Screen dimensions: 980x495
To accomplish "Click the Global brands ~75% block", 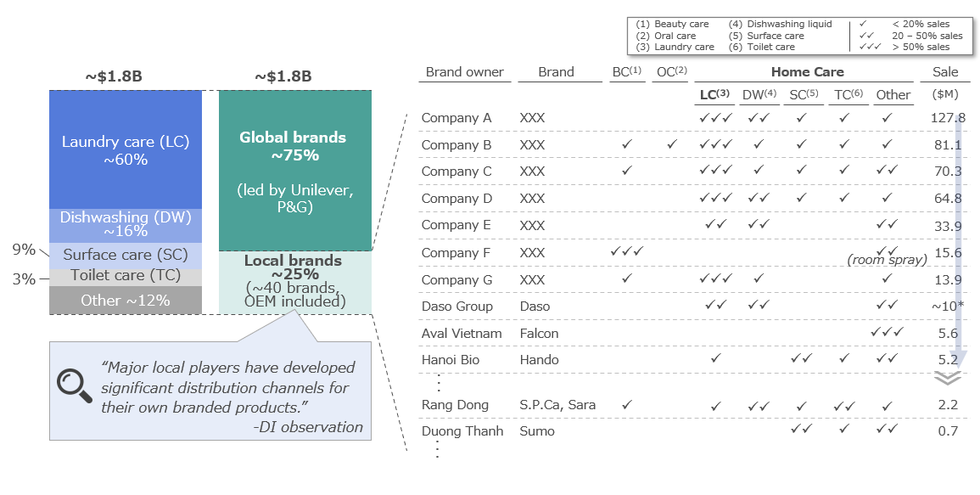I will point(295,171).
